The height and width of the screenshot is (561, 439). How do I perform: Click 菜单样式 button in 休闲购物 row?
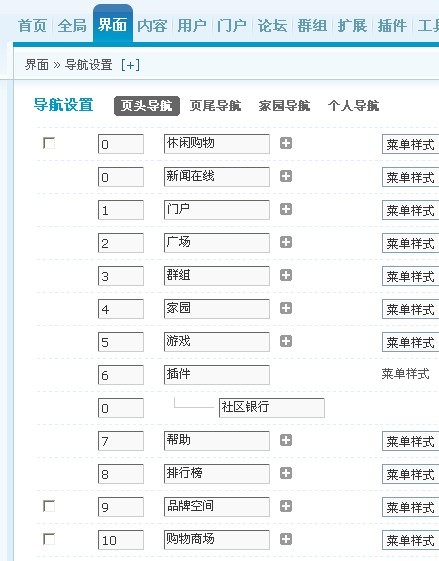(410, 144)
